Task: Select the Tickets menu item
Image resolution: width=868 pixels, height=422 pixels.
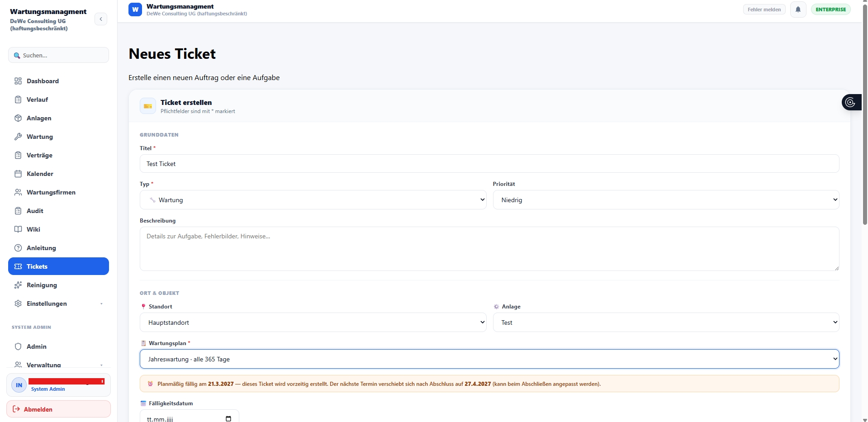Action: point(58,266)
